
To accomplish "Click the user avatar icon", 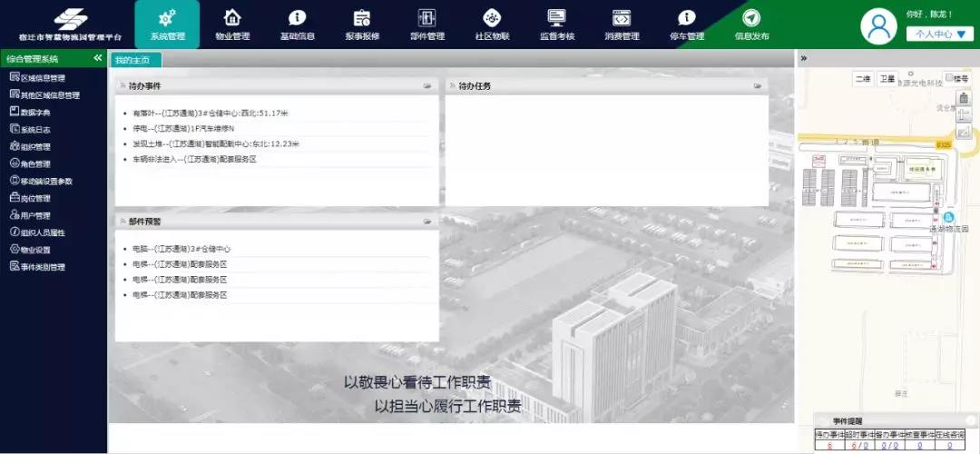I will pos(879,27).
